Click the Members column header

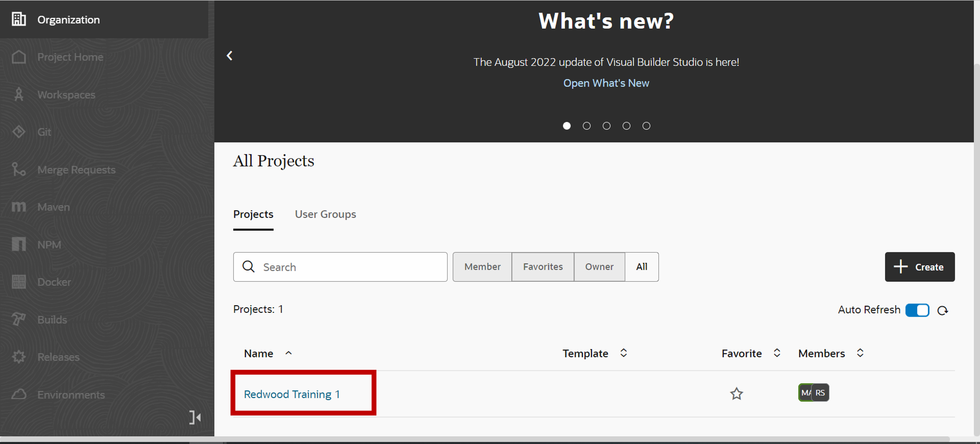[x=821, y=354]
